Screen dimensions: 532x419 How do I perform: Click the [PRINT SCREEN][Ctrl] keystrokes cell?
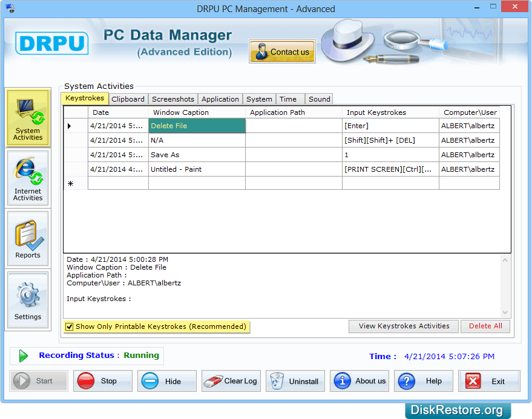(x=390, y=169)
